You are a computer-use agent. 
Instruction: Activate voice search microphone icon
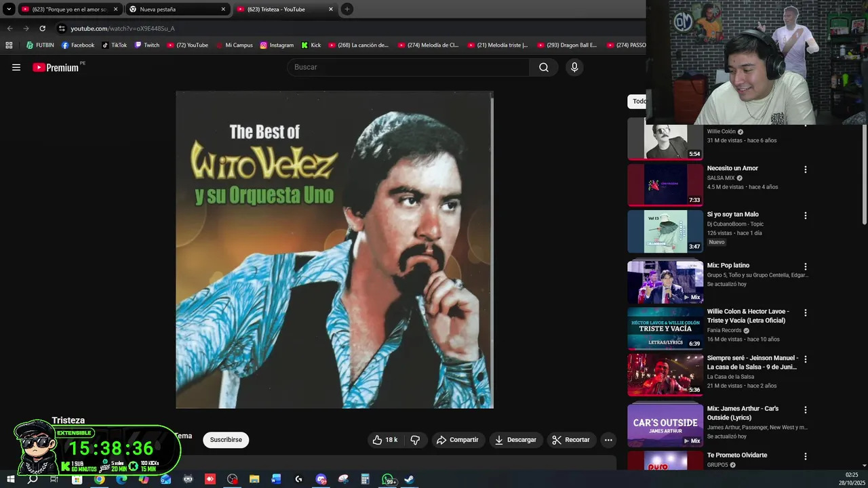point(574,67)
